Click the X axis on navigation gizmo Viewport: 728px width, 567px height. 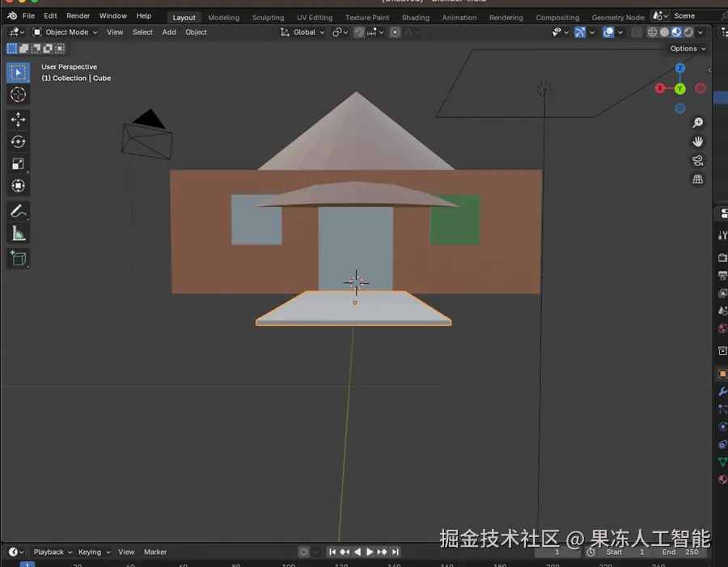pos(660,88)
